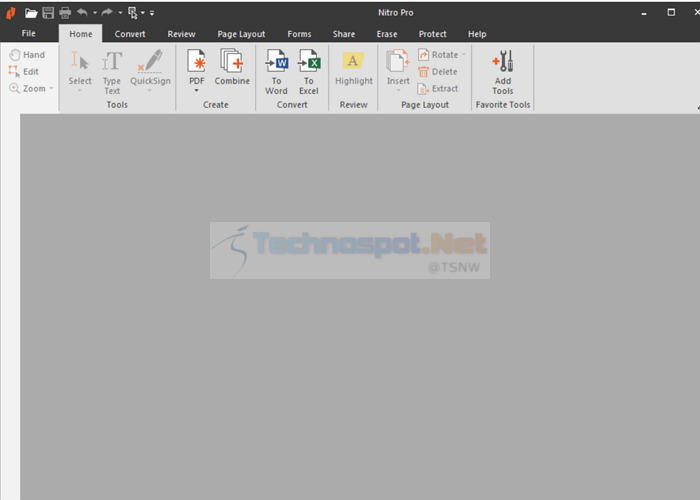Open the Undo history dropdown arrow
Viewport: 700px width, 500px height.
pyautogui.click(x=95, y=13)
